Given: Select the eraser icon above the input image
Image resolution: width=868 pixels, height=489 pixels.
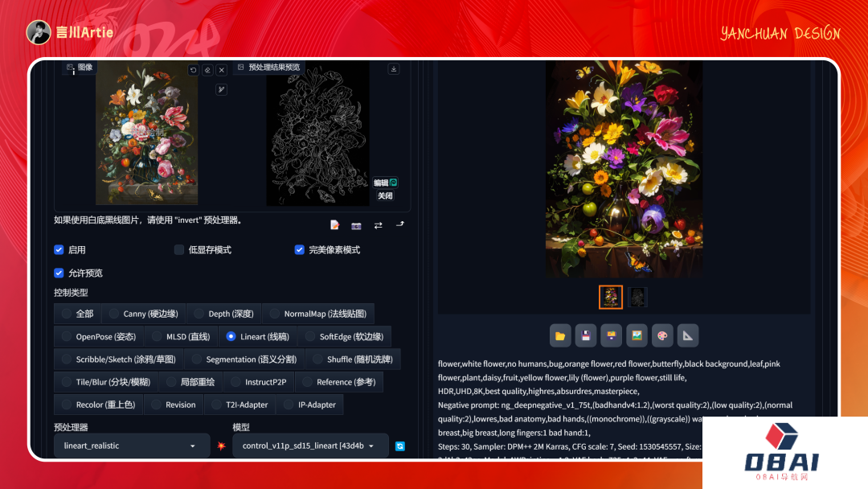Looking at the screenshot, I should [x=207, y=70].
